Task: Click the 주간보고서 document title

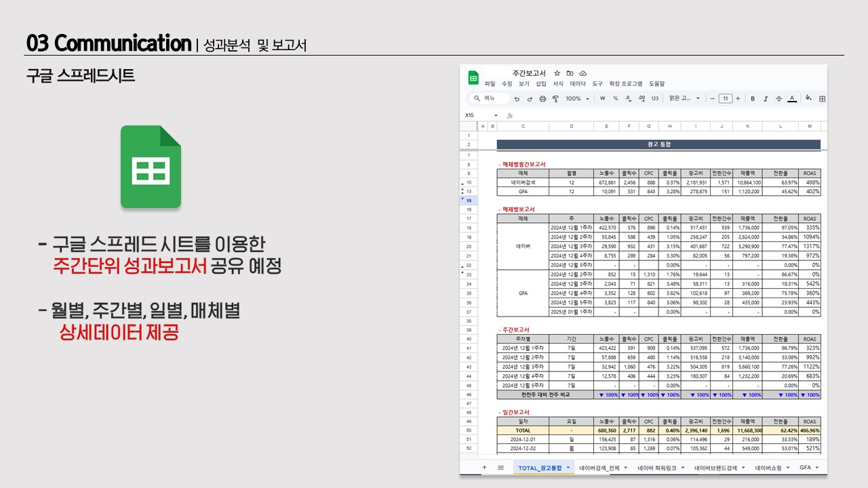Action: pos(530,73)
